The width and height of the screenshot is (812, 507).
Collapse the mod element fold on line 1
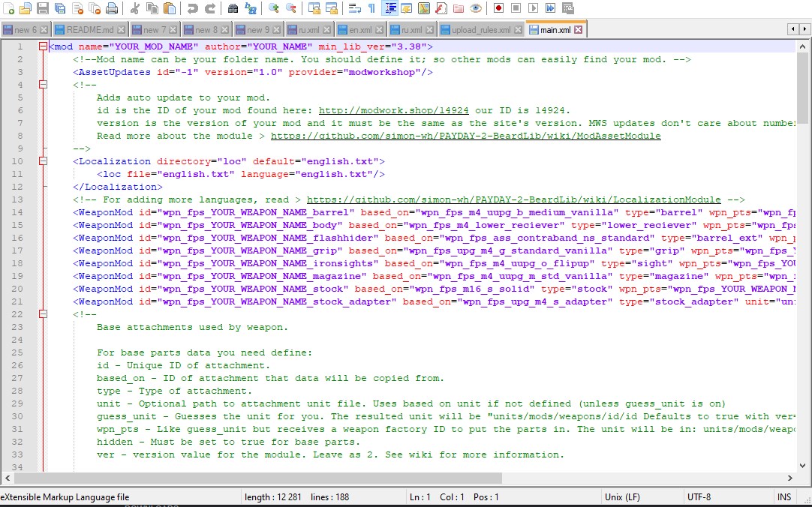point(43,46)
